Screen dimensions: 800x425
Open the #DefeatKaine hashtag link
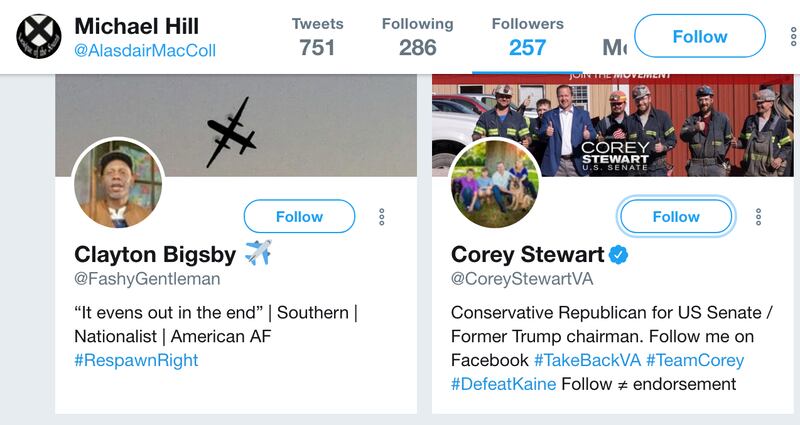[503, 384]
